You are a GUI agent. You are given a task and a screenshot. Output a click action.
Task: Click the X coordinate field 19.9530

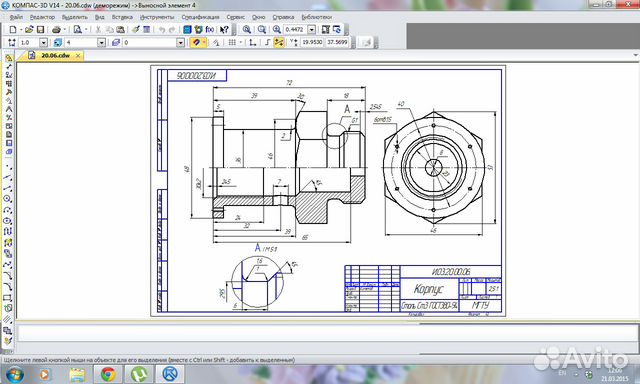[x=312, y=42]
